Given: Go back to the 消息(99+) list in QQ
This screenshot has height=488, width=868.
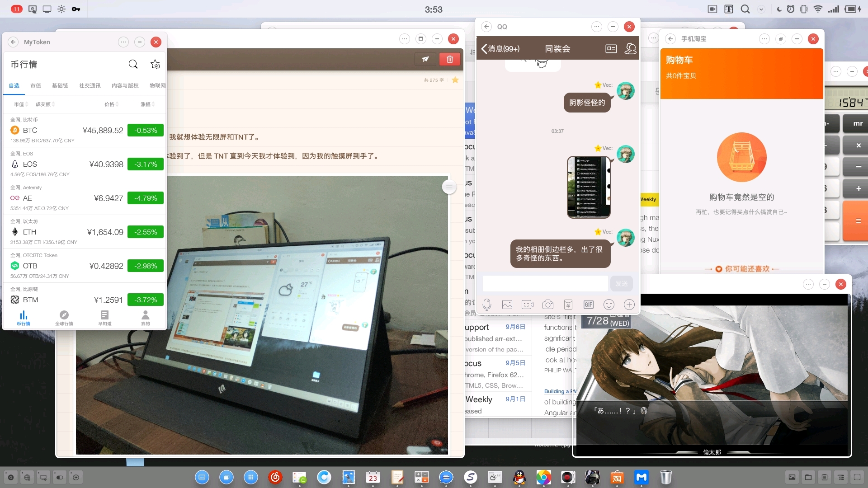Looking at the screenshot, I should click(500, 48).
